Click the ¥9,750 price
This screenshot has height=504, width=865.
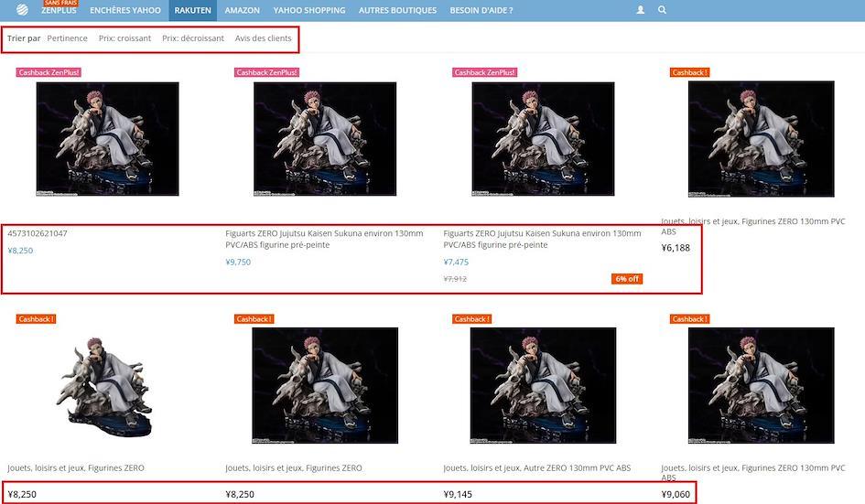pos(238,262)
